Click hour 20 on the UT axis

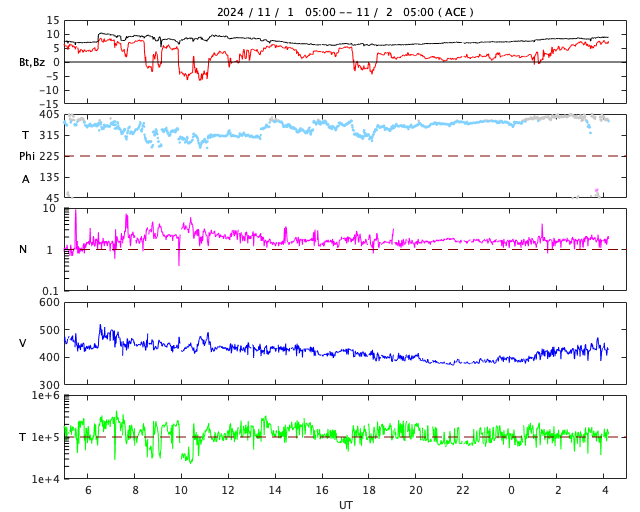click(416, 490)
